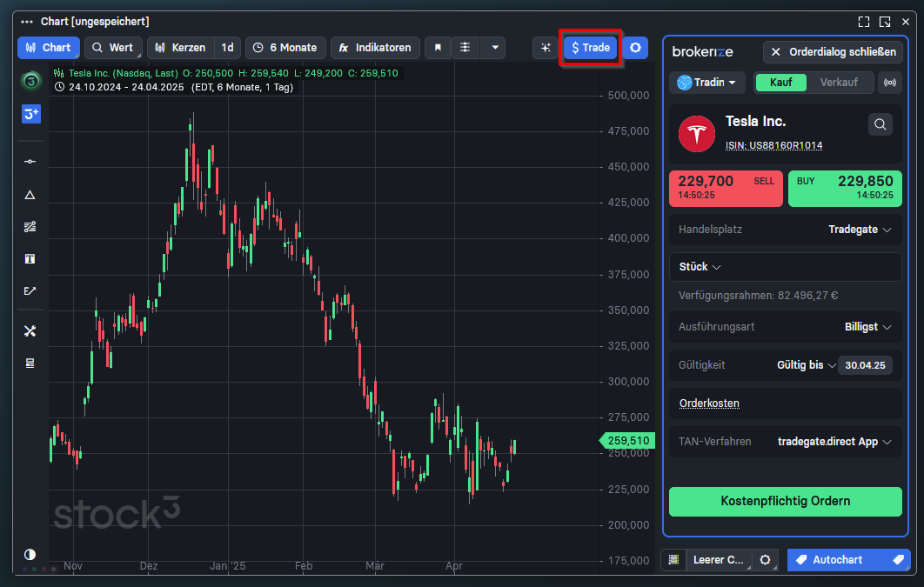Screen dimensions: 924x587
Task: Click the red SELL quote 229,700
Action: 726,189
